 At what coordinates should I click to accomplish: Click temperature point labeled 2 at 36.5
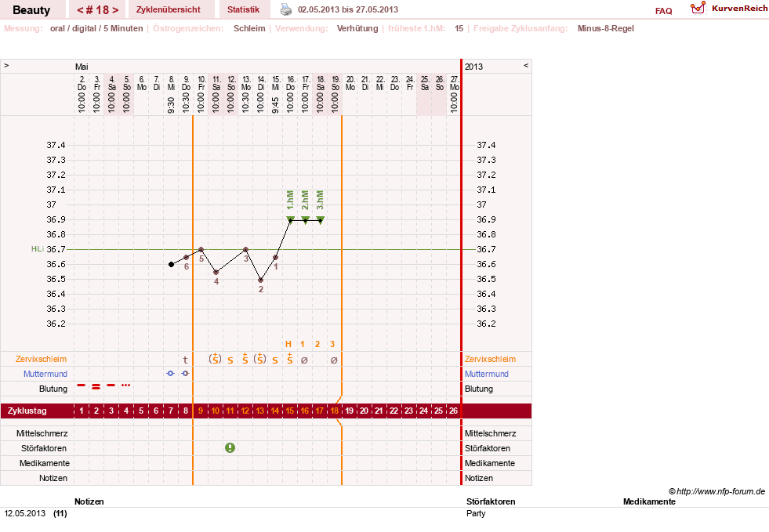click(x=260, y=280)
